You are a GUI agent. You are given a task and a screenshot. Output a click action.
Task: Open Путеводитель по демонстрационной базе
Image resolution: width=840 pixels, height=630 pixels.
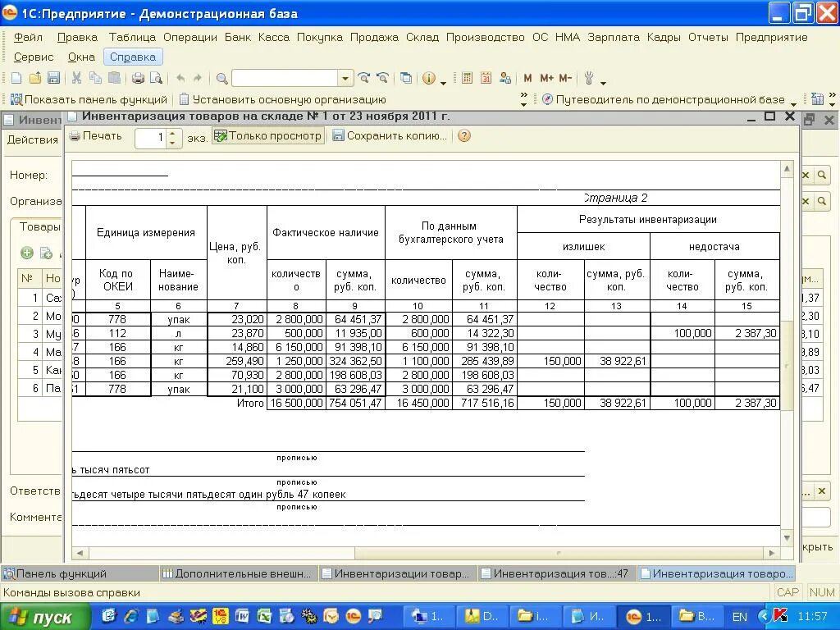coord(664,99)
